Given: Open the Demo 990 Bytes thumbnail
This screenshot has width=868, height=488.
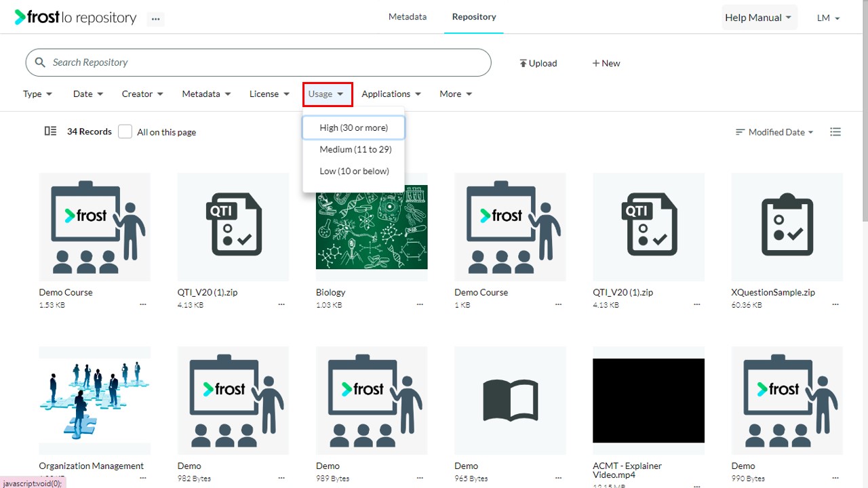Looking at the screenshot, I should click(x=787, y=401).
